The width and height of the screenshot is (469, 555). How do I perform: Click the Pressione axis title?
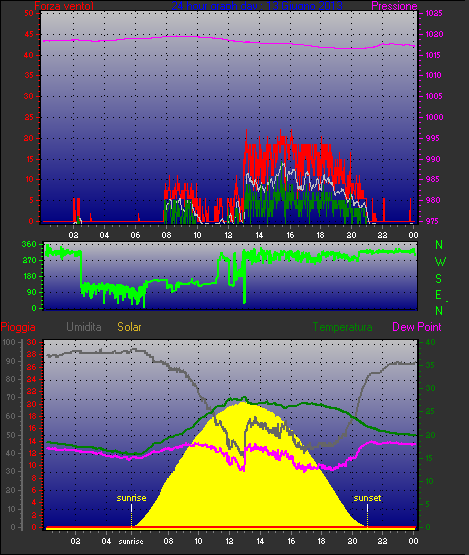[394, 6]
